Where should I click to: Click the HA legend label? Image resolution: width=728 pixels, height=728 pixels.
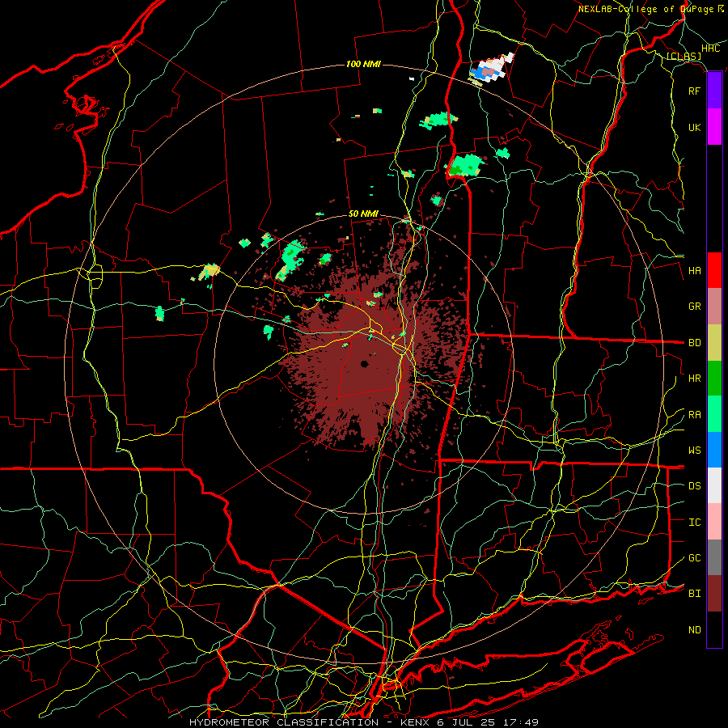[x=694, y=271]
